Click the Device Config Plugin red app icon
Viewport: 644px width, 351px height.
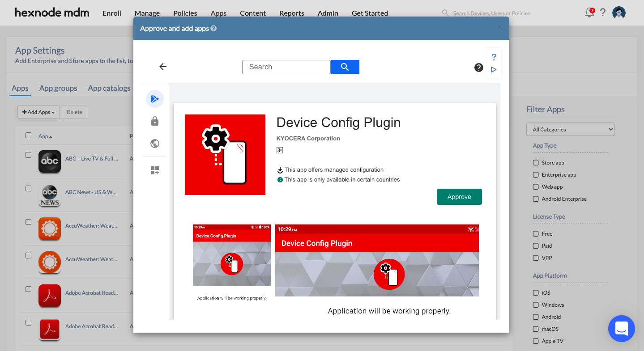point(225,155)
